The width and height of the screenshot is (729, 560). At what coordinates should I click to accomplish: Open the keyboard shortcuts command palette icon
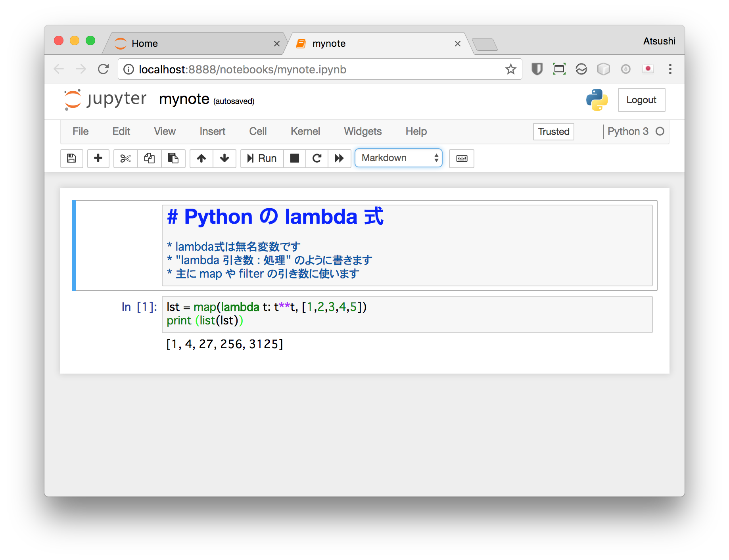461,158
